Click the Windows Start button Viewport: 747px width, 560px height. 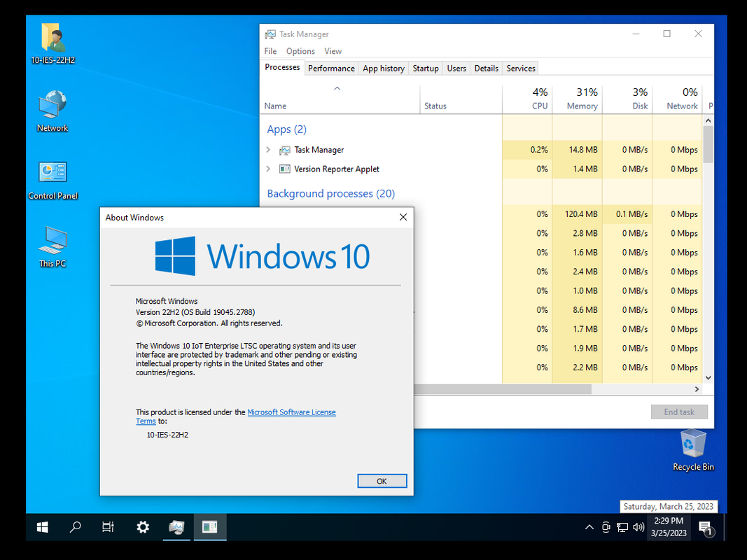click(x=43, y=526)
